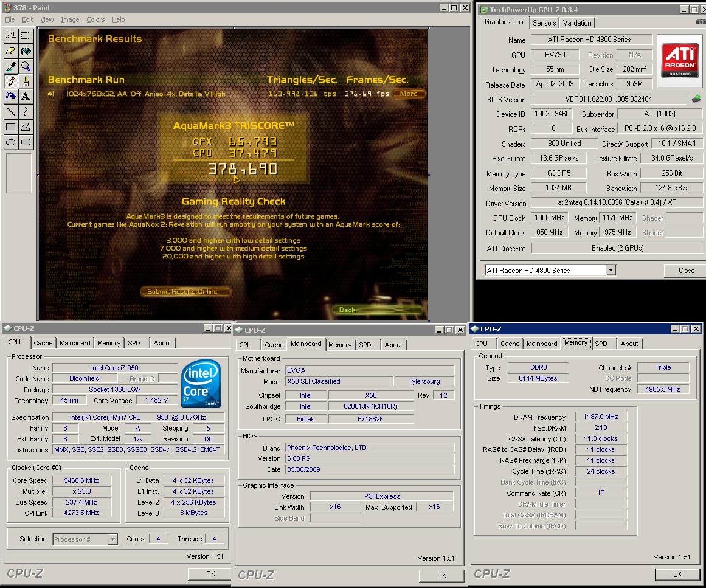Click the CPU-Z logo in Mainboard window footer

(256, 575)
